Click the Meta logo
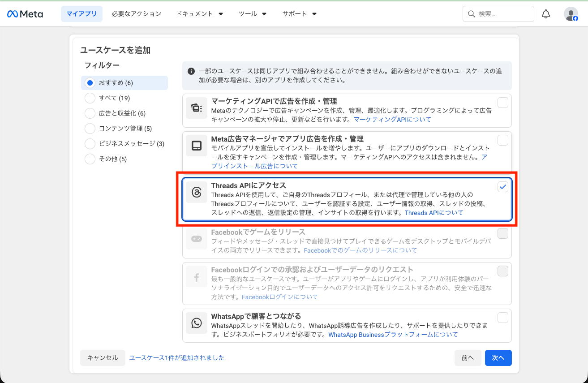This screenshot has height=383, width=588. click(x=25, y=14)
